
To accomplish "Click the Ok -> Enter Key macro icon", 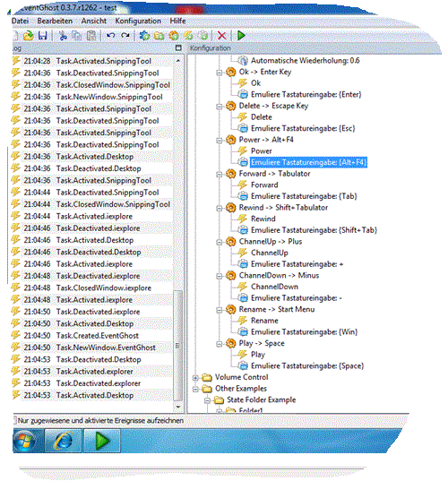I will pos(231,72).
